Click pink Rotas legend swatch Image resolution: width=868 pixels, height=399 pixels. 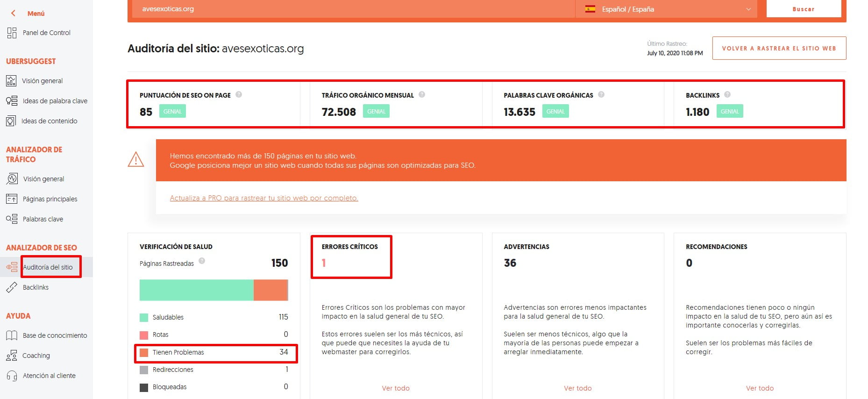pyautogui.click(x=144, y=335)
